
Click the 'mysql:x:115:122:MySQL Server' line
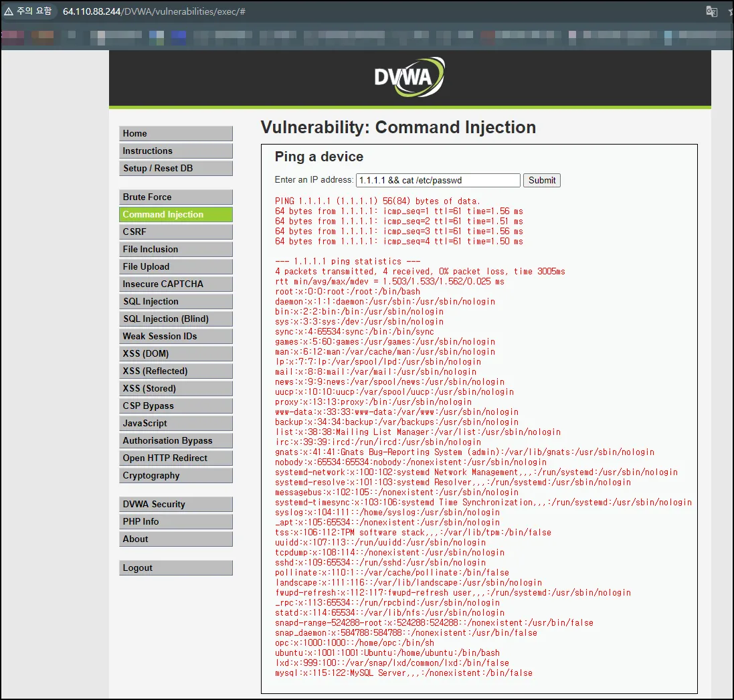[x=403, y=673]
